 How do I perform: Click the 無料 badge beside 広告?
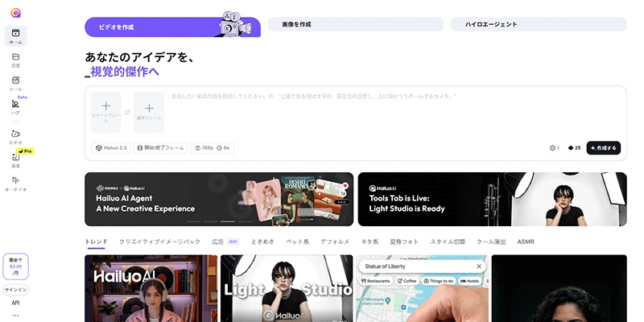click(x=233, y=242)
